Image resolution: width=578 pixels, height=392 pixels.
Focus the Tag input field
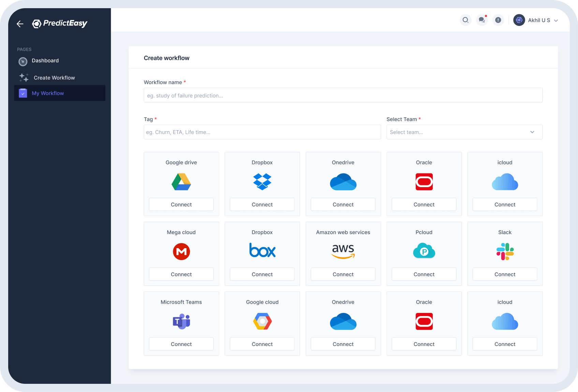262,132
